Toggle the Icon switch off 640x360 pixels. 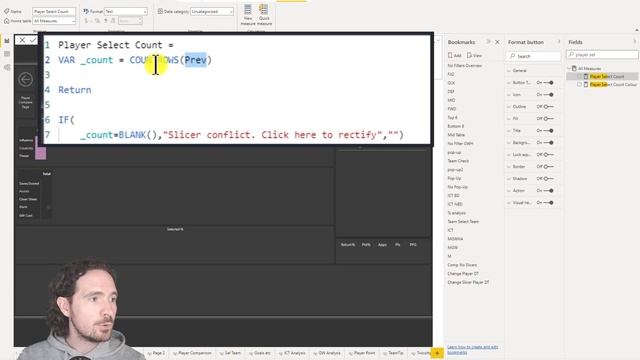pyautogui.click(x=549, y=95)
